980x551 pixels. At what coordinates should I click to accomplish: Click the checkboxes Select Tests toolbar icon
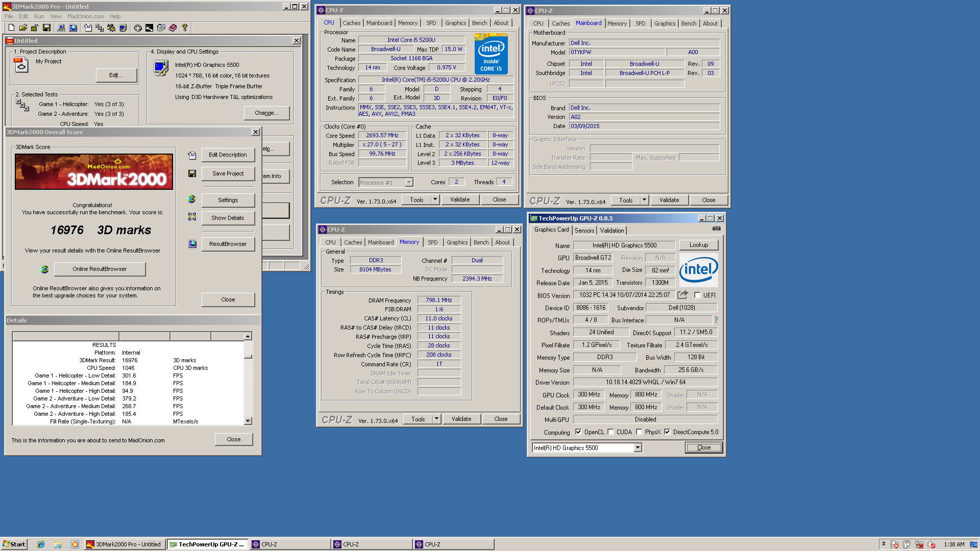tap(100, 28)
